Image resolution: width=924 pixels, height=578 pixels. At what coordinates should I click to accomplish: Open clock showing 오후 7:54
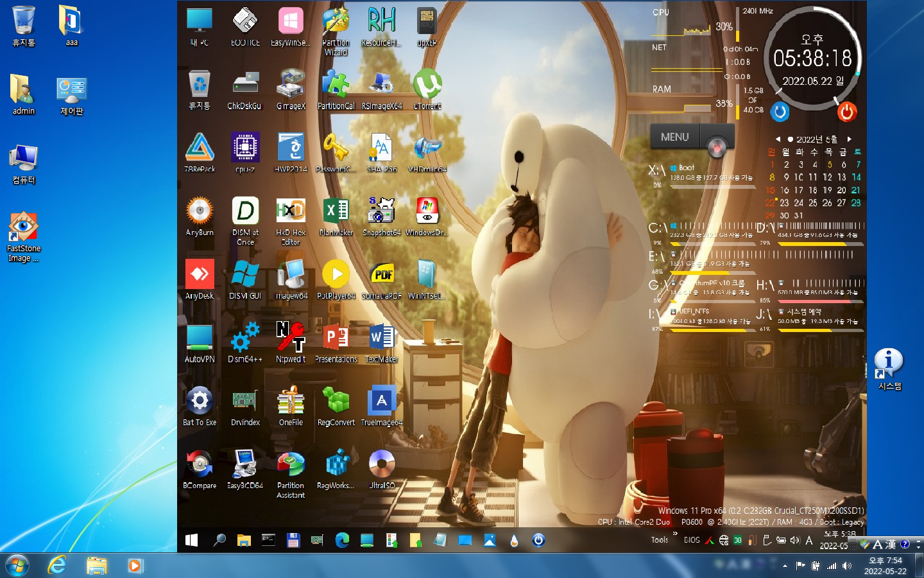point(885,566)
